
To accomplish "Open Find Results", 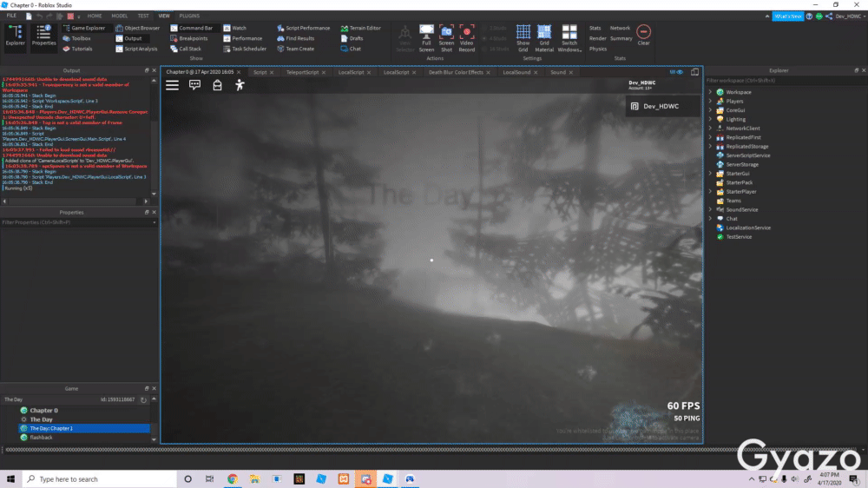I will [x=296, y=38].
